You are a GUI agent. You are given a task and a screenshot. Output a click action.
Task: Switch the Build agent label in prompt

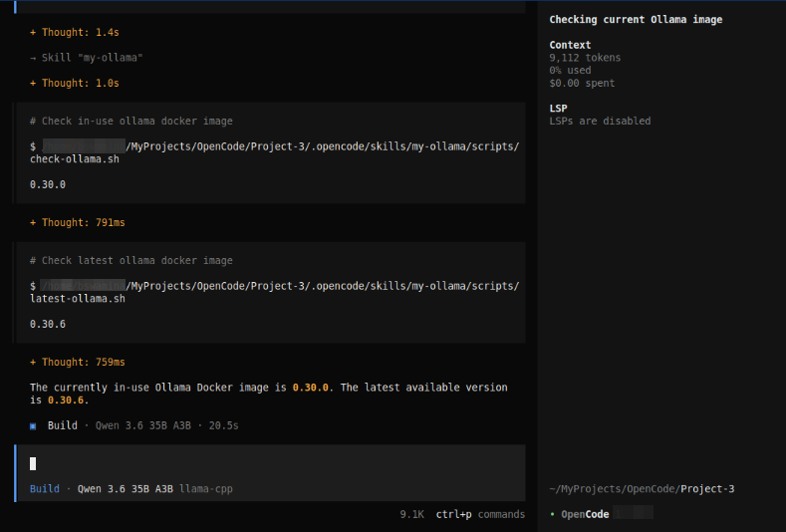point(44,488)
